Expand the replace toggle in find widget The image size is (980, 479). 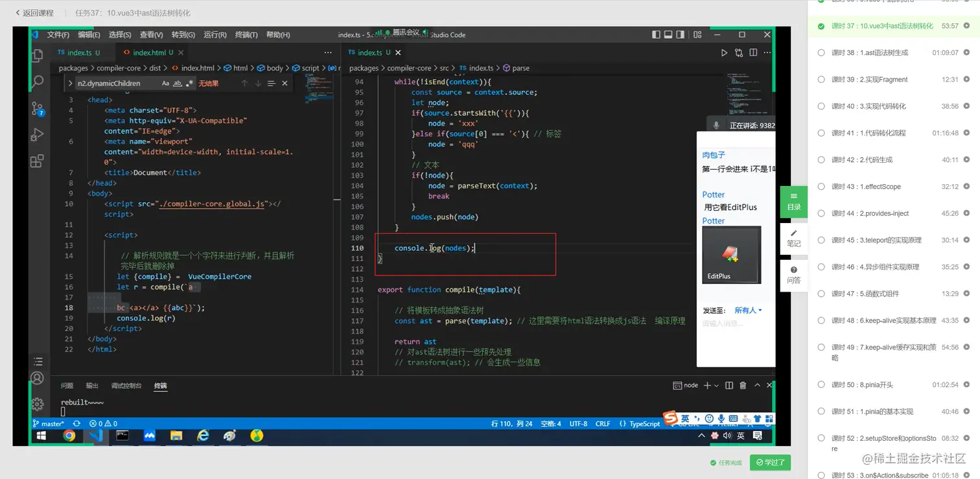(70, 84)
